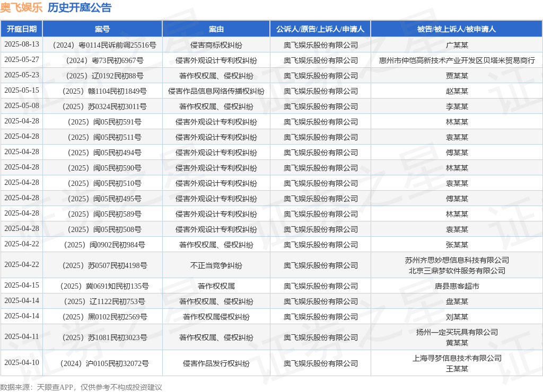543x392 pixels.
Task: Click case number 闽05民初591号
Action: point(104,122)
